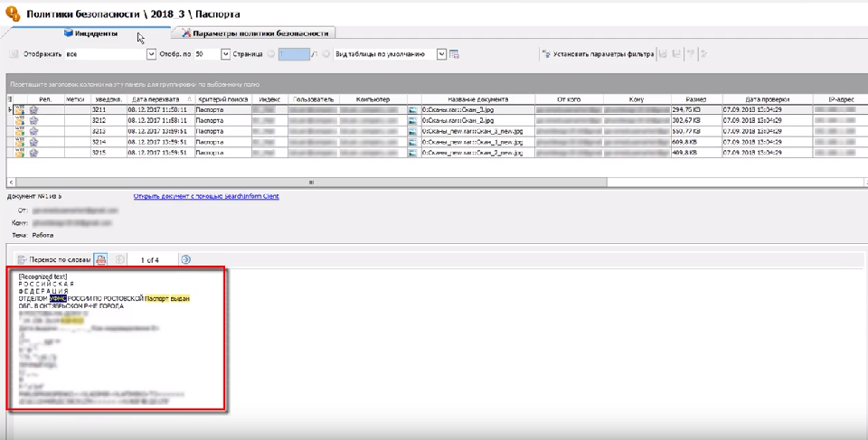Go to previous result in document viewer
Image resolution: width=868 pixels, height=440 pixels.
click(x=119, y=259)
